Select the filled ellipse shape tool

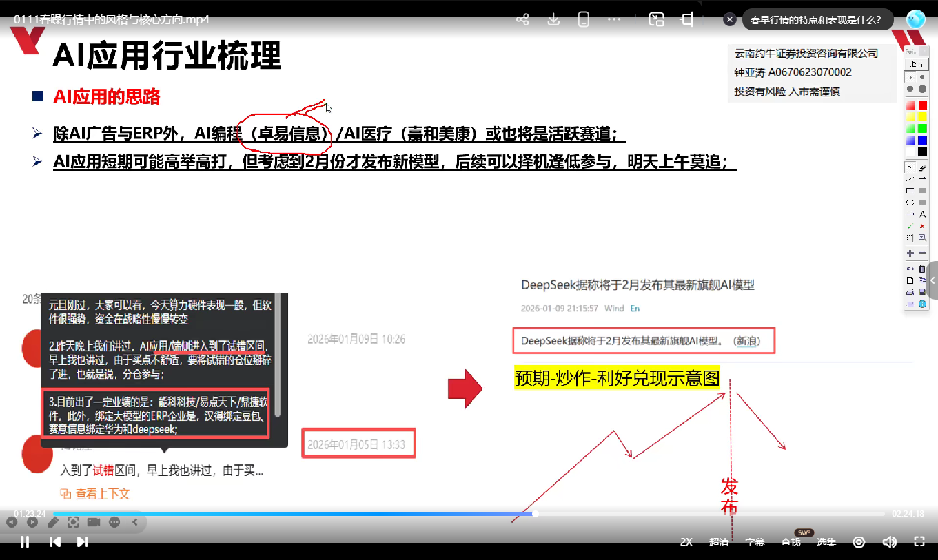922,203
